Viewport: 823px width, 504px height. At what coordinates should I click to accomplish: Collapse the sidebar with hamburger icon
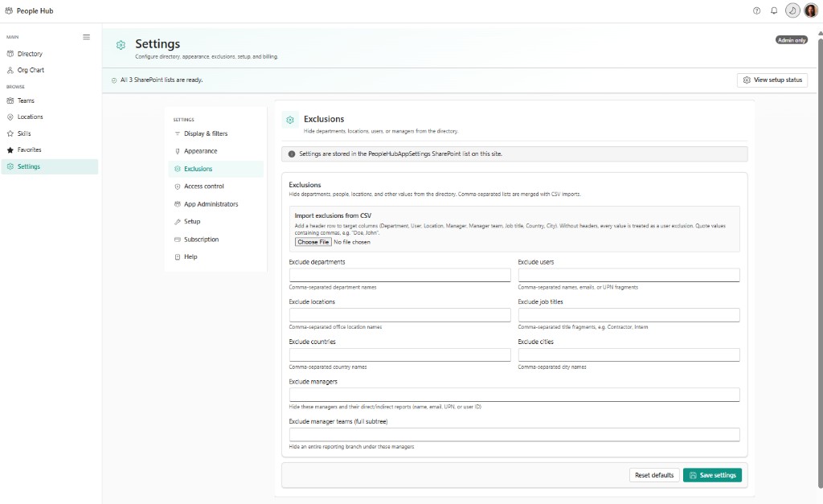pos(87,37)
